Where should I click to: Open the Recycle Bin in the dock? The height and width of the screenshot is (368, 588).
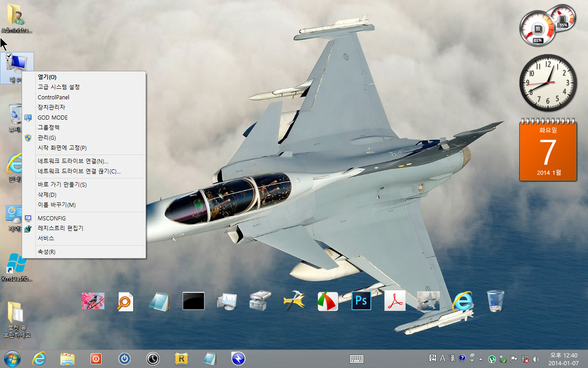click(x=496, y=301)
